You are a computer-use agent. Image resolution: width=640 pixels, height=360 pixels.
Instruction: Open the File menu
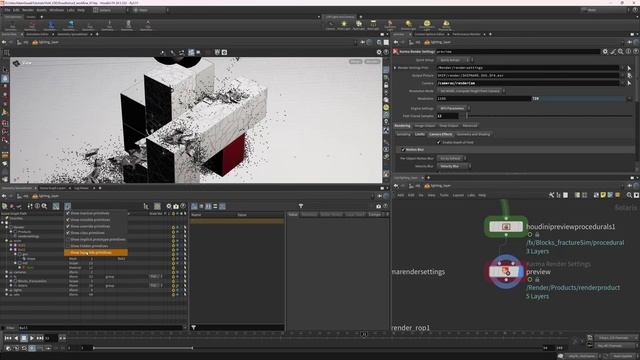pos(7,10)
